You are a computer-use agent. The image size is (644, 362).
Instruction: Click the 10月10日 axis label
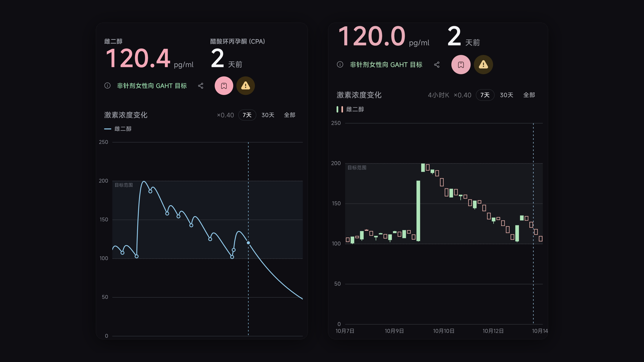coord(444,331)
